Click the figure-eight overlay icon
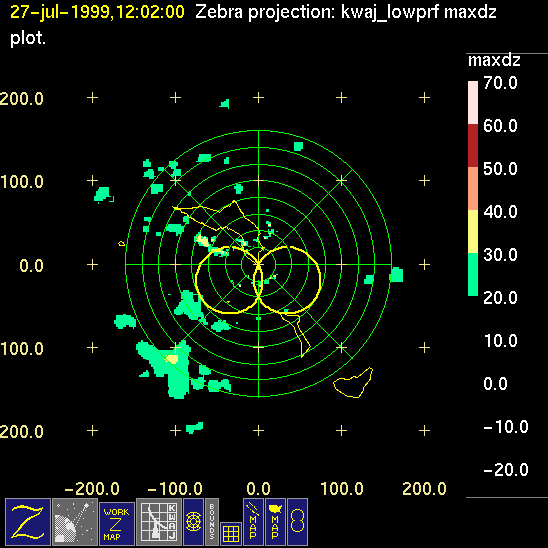The image size is (548, 548). click(x=297, y=522)
